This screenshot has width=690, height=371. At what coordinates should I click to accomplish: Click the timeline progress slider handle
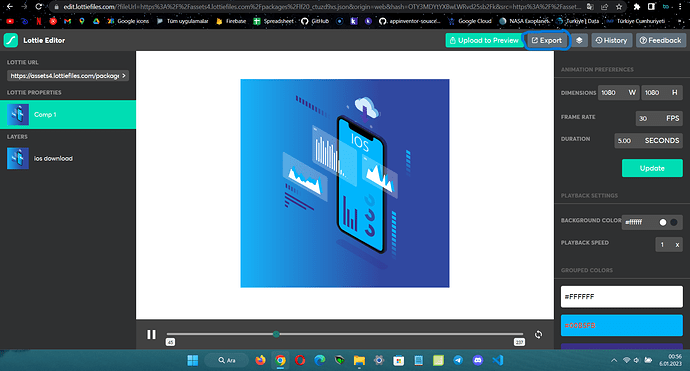[276, 334]
